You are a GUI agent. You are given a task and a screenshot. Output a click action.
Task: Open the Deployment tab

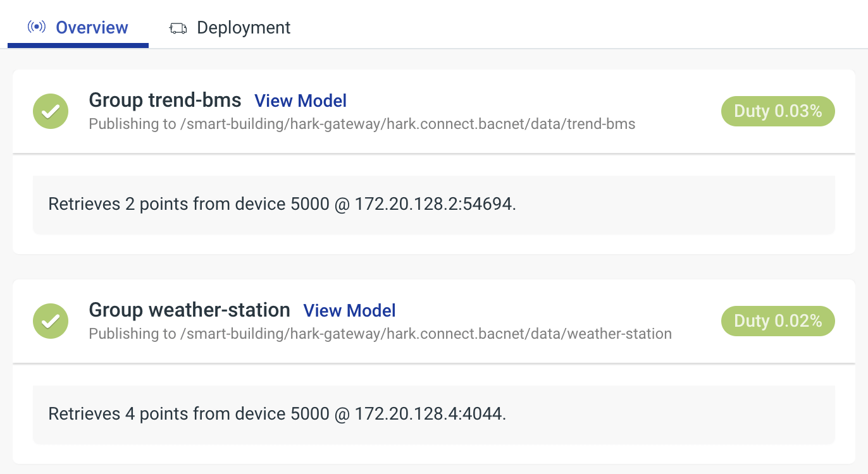coord(230,28)
